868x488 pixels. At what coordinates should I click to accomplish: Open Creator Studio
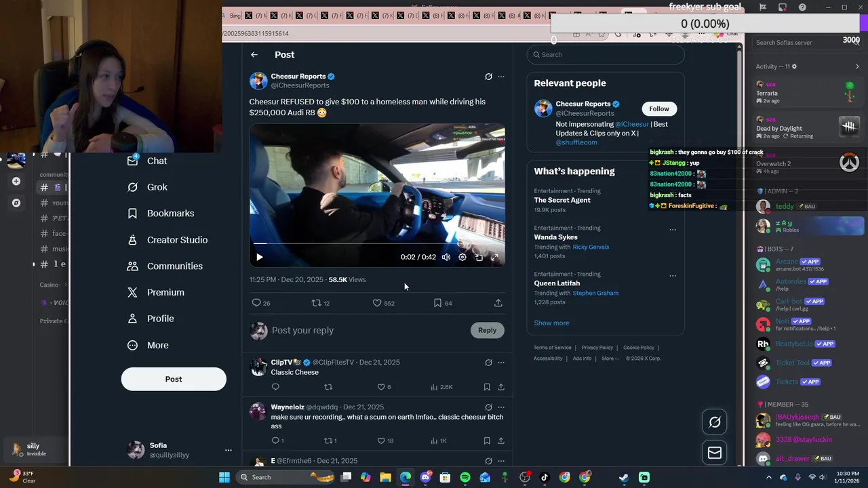pyautogui.click(x=167, y=240)
